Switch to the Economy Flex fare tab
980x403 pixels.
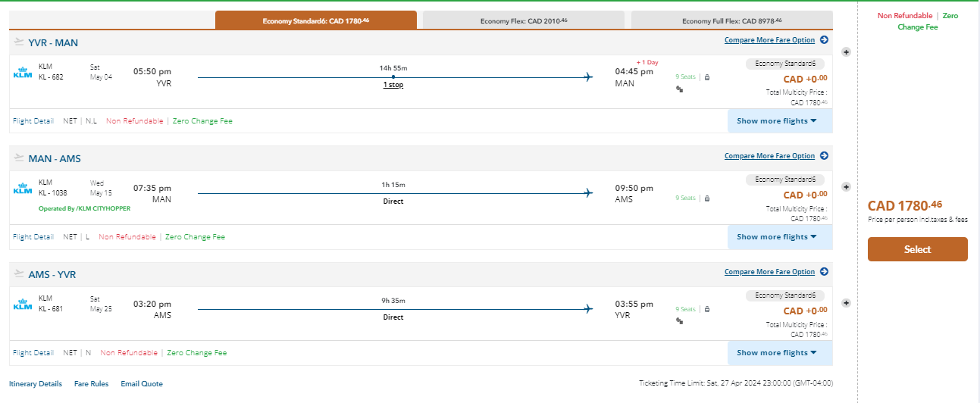point(523,20)
